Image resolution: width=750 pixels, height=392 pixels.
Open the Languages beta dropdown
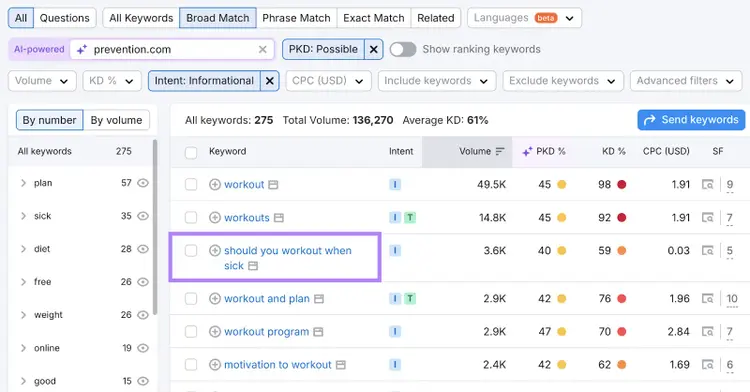coord(524,18)
